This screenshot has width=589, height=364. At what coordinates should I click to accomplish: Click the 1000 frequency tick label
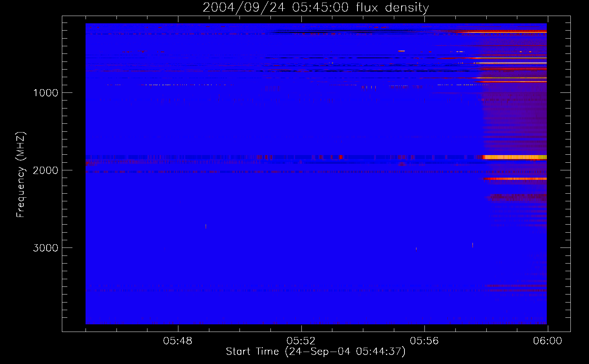46,93
